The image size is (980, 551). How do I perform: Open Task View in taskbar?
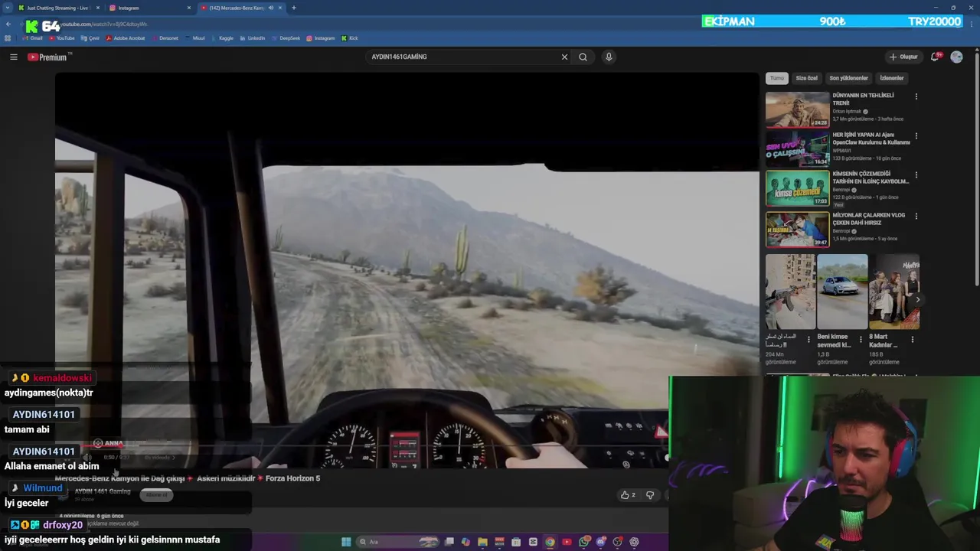click(449, 542)
